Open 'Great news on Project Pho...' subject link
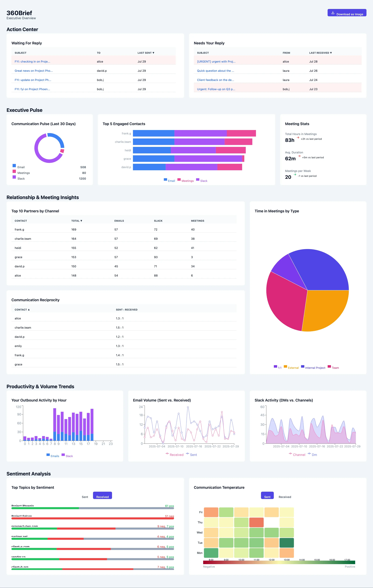This screenshot has width=373, height=588. point(33,71)
